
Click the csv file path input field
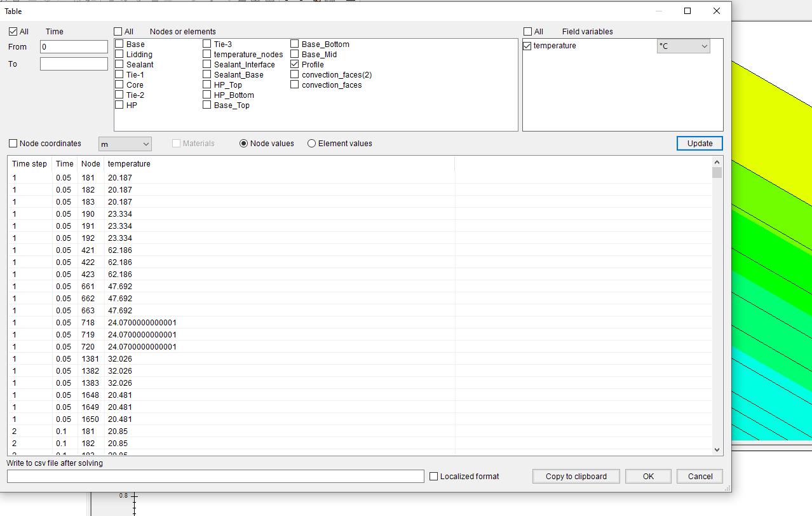click(215, 476)
